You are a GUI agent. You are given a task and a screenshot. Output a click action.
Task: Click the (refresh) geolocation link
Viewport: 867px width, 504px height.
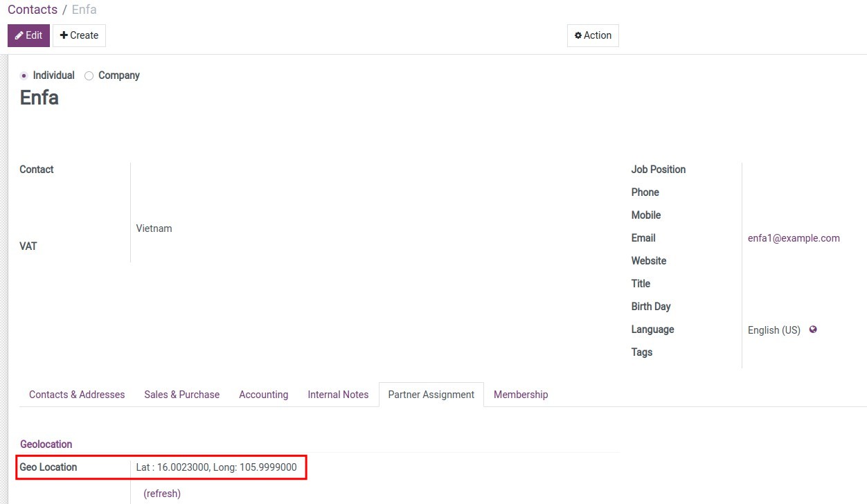coord(162,494)
